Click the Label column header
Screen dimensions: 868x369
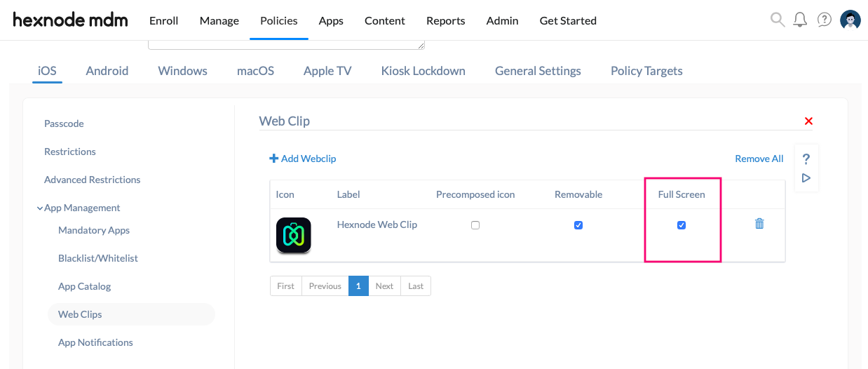348,194
